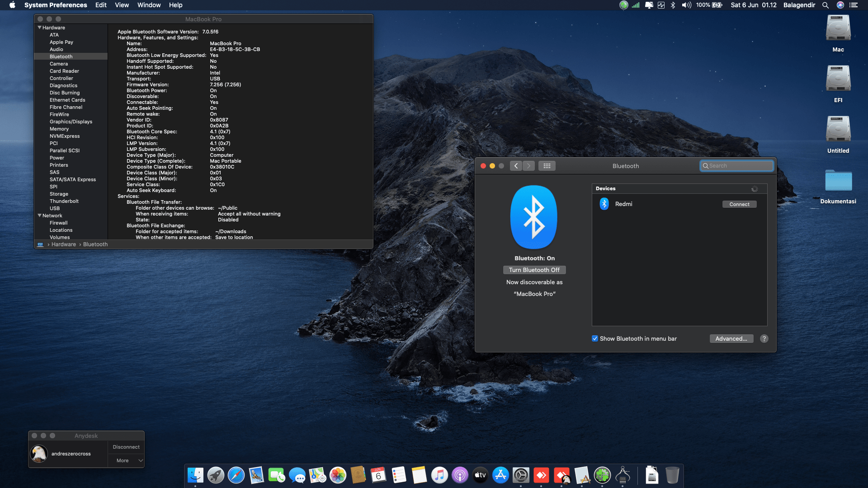Show all preferences grid button

tap(547, 166)
